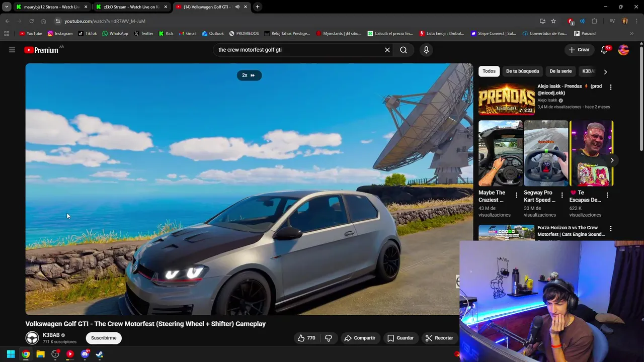Viewport: 644px width, 362px height.
Task: Go to YouTube Premium home logo
Action: tap(41, 50)
